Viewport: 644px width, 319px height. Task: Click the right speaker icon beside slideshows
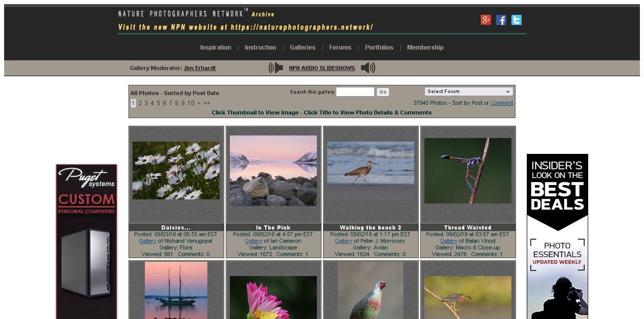pos(368,68)
